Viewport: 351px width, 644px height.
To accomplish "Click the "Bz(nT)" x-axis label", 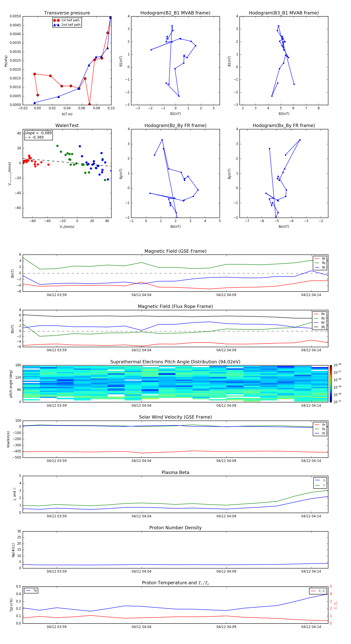I will click(x=175, y=227).
